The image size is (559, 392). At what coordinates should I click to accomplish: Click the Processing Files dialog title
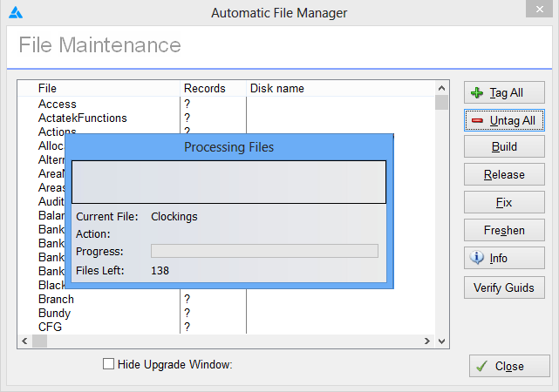coord(228,147)
